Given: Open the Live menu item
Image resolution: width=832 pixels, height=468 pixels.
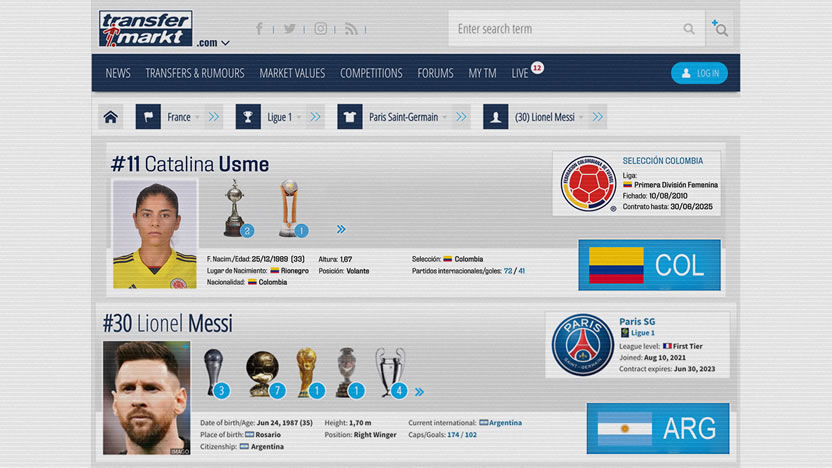Looking at the screenshot, I should click(519, 73).
